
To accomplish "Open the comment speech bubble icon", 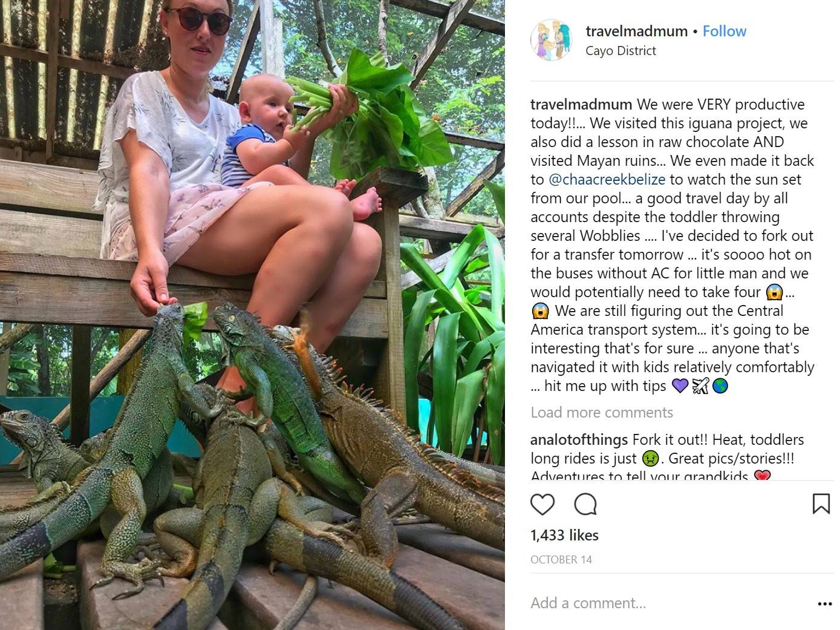I will [x=585, y=504].
